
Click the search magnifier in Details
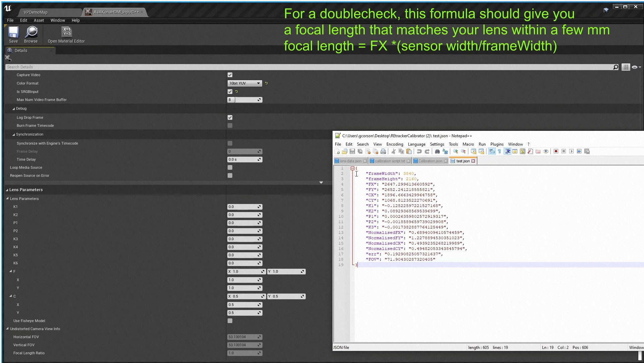pos(616,67)
